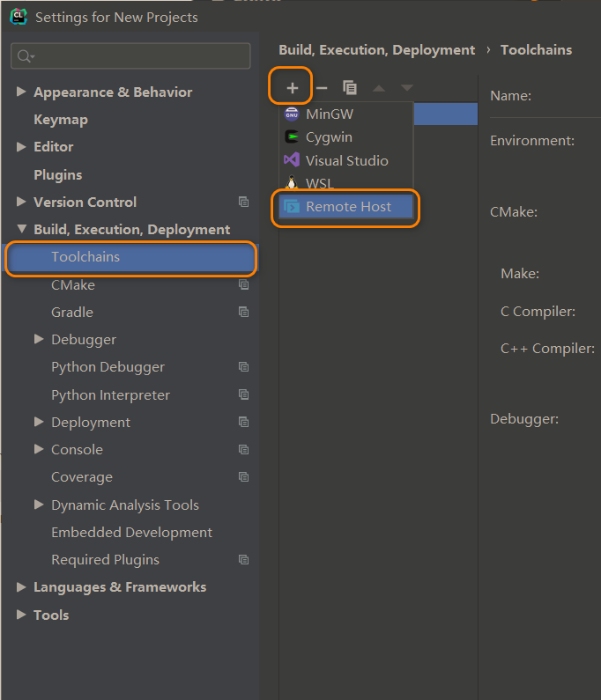Open Python Debugger settings
Viewport: 601px width, 700px height.
[x=108, y=367]
